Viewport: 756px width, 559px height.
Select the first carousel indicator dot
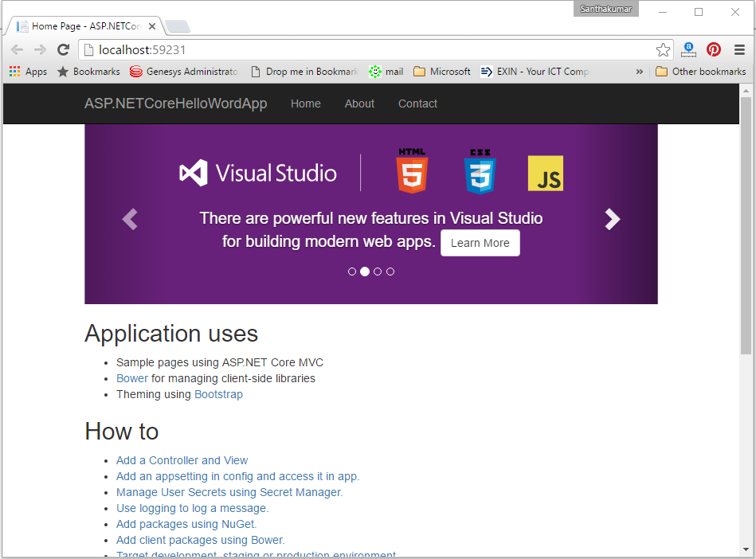(352, 272)
